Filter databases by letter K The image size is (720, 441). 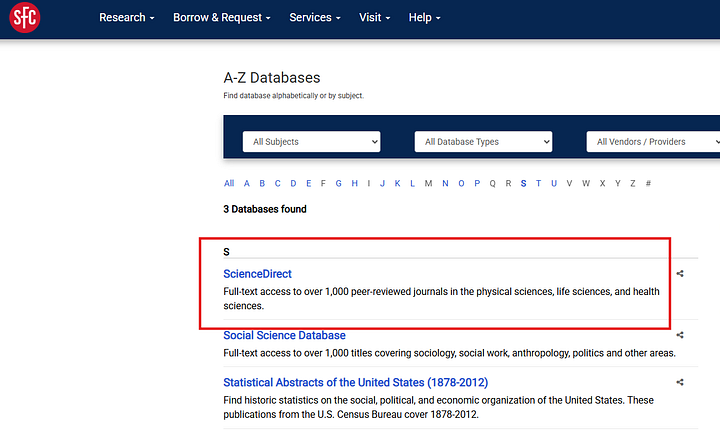pyautogui.click(x=398, y=183)
